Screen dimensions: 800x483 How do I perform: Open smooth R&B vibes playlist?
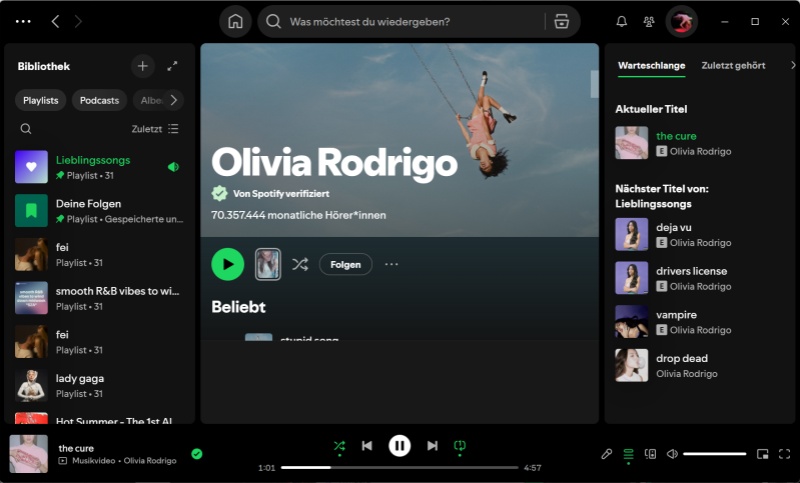pyautogui.click(x=99, y=298)
